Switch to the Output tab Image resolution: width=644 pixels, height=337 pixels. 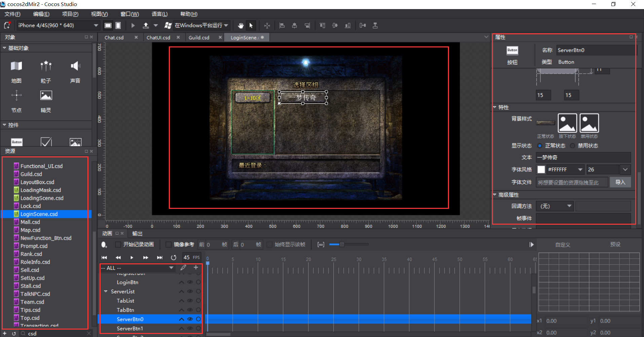point(137,233)
